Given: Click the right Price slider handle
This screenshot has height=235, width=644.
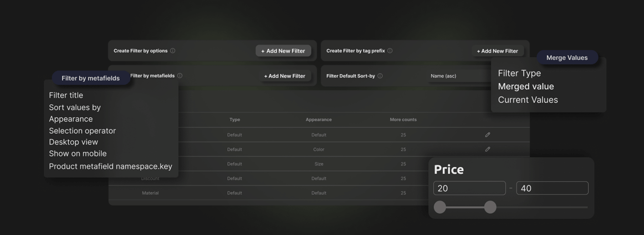Looking at the screenshot, I should pos(490,207).
